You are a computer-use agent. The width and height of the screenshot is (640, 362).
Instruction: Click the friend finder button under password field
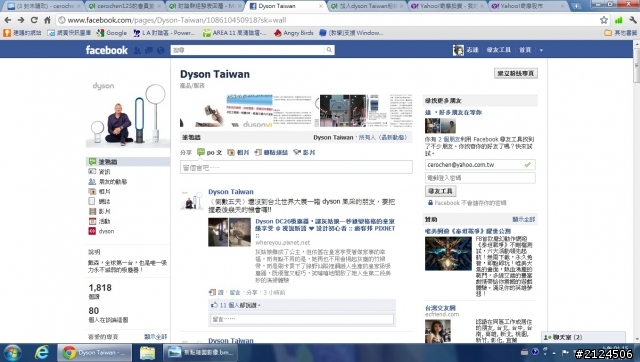pos(440,191)
